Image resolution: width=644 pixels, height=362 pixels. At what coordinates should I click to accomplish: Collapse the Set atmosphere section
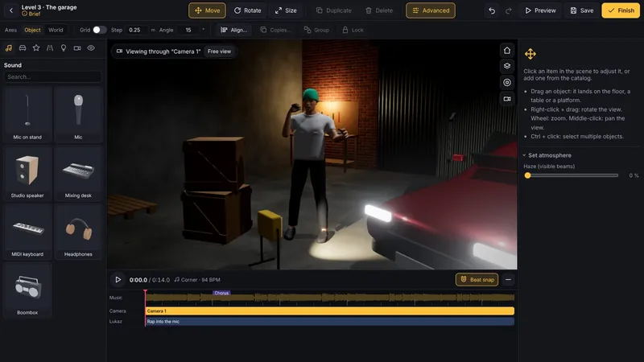click(547, 155)
